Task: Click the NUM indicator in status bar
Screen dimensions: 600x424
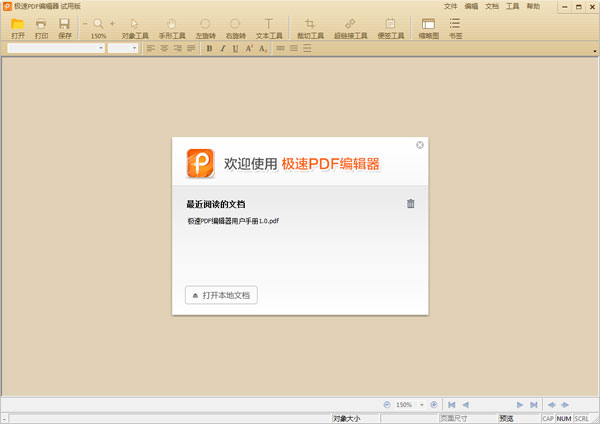Action: [564, 419]
